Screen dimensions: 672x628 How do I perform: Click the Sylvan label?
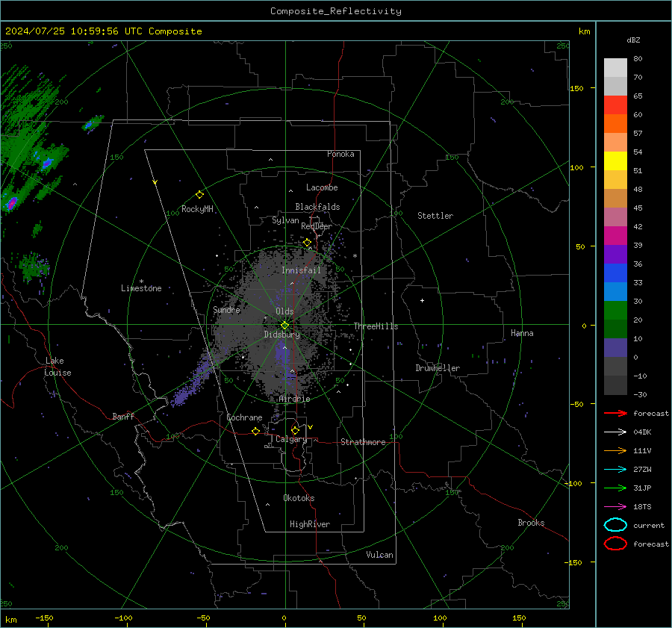[285, 220]
